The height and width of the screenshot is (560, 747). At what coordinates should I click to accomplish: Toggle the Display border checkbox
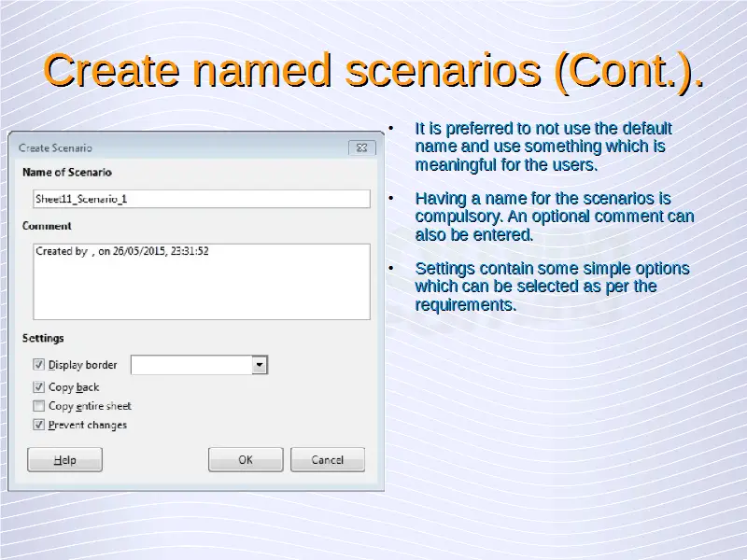coord(39,365)
